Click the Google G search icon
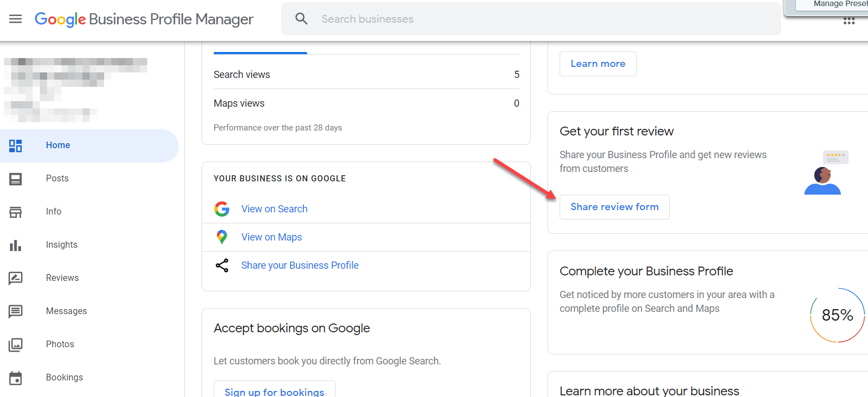Image resolution: width=868 pixels, height=397 pixels. point(222,209)
